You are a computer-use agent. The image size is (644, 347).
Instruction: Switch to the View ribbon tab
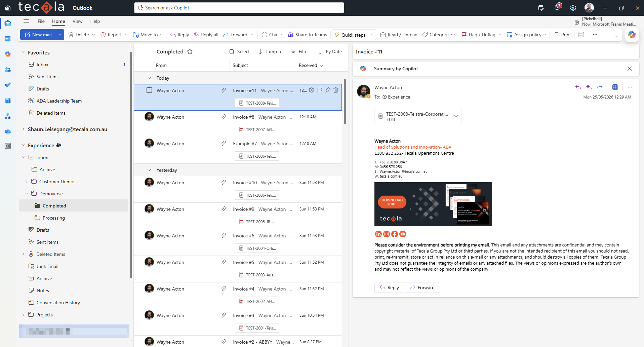(77, 21)
